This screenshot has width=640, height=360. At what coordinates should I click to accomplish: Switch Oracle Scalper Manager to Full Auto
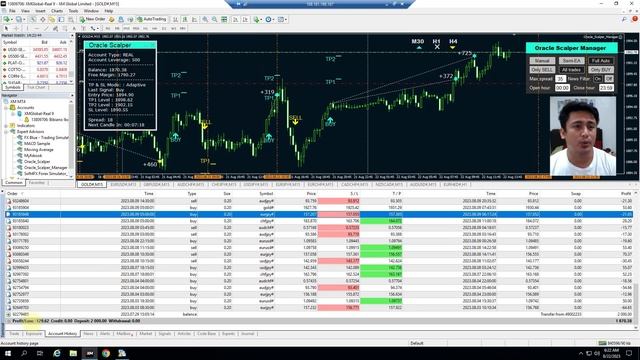click(x=601, y=61)
